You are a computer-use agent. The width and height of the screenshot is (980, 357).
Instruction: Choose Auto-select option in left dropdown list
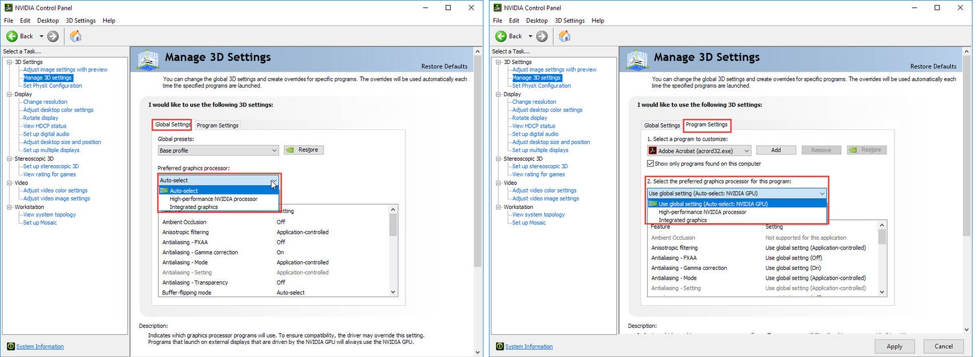point(219,191)
